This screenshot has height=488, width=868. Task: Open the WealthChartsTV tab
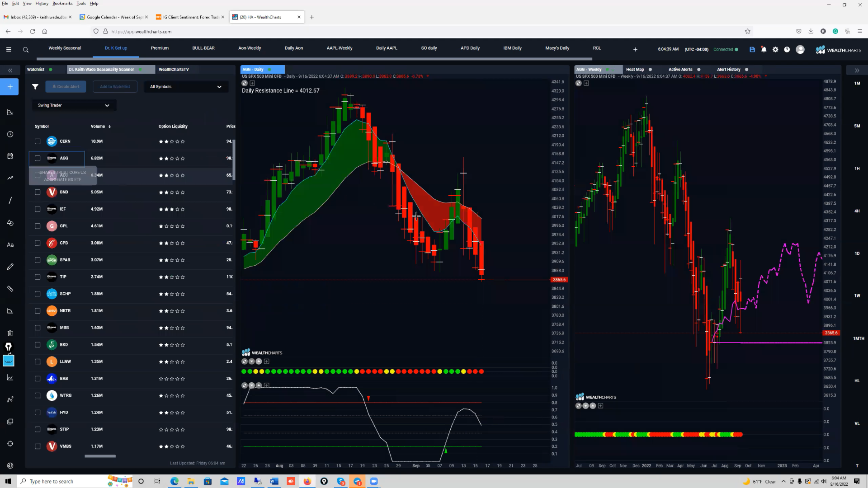(174, 70)
